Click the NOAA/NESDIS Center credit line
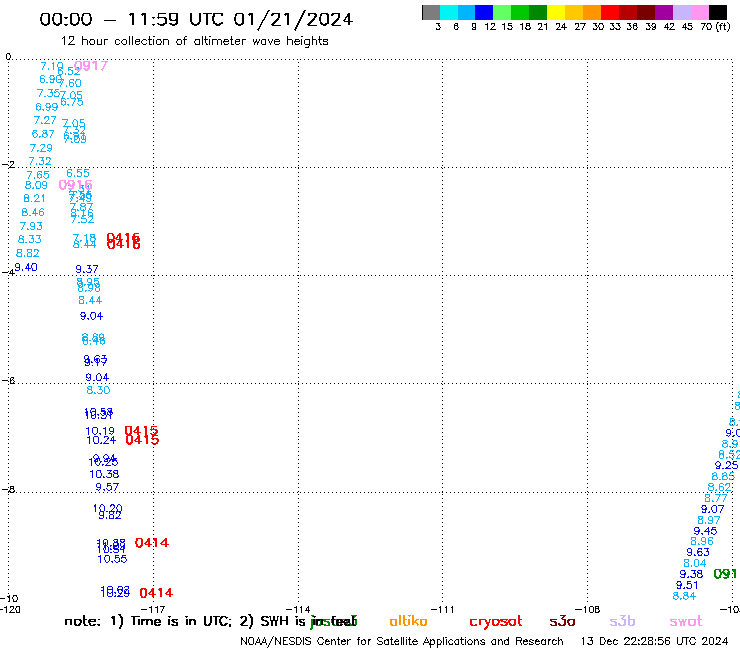This screenshot has height=650, width=740. coord(402,642)
